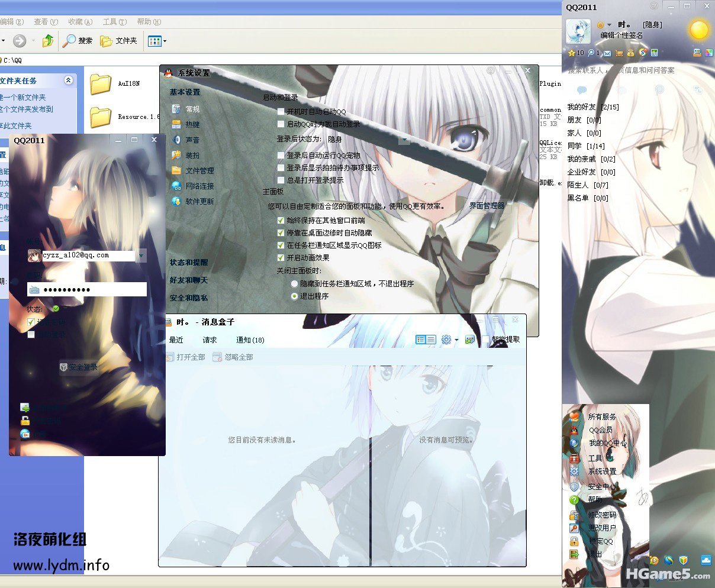The width and height of the screenshot is (715, 588).
Task: Open the shopping cart icon in QQ panel
Action: coord(619,53)
